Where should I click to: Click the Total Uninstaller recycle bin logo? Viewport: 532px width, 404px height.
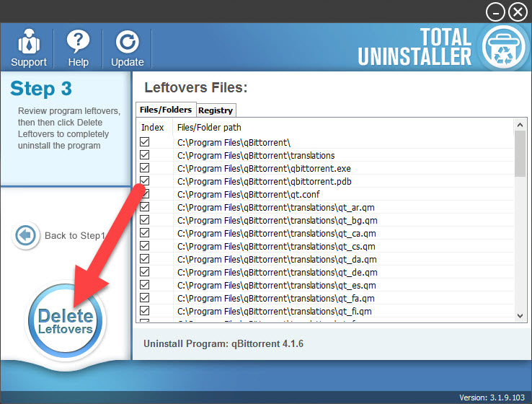(x=504, y=47)
